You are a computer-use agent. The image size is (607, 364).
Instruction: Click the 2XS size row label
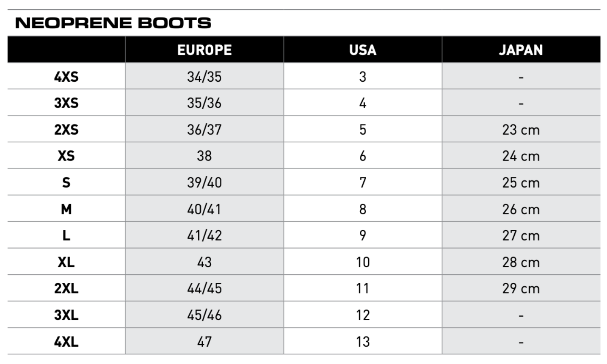click(66, 129)
